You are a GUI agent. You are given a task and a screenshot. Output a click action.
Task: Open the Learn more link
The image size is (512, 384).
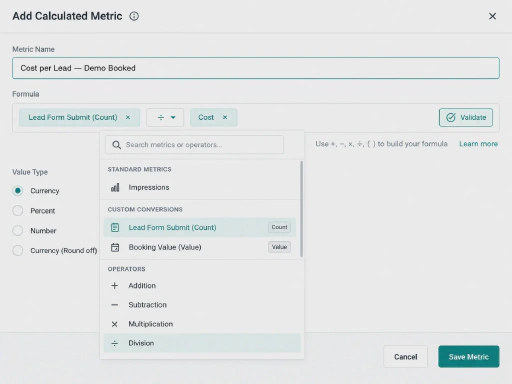click(478, 144)
